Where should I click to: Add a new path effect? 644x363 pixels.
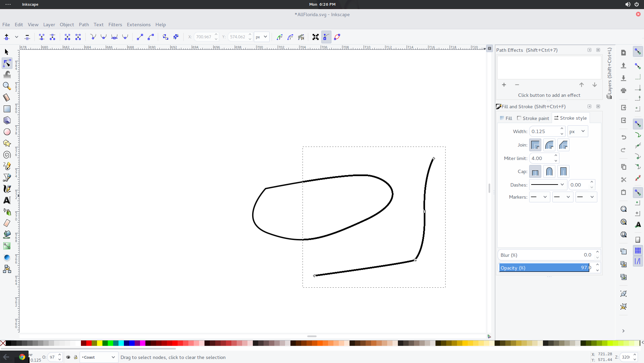click(504, 85)
